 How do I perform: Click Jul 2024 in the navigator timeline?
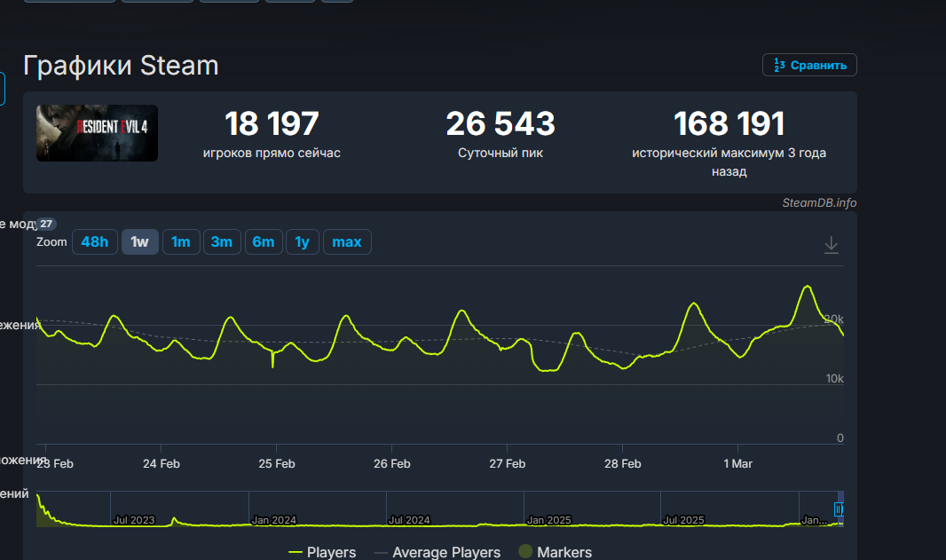409,519
